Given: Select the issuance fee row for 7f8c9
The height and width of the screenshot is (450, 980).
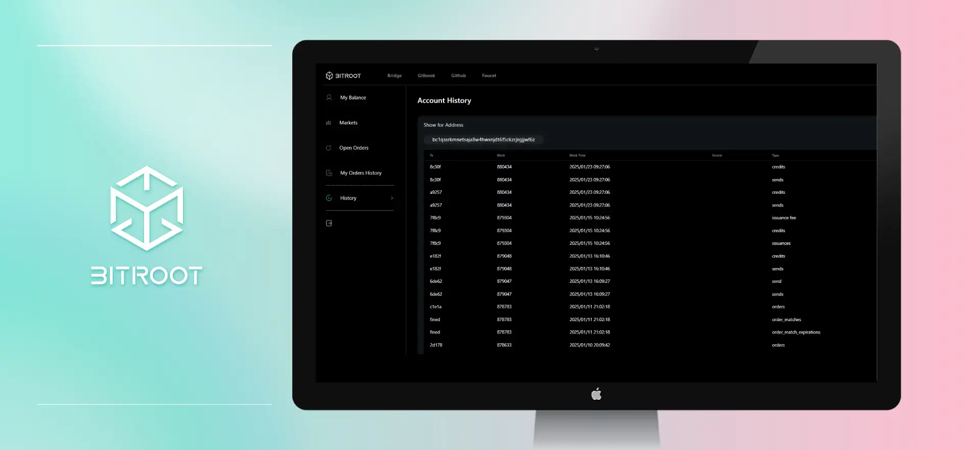Looking at the screenshot, I should click(783, 218).
